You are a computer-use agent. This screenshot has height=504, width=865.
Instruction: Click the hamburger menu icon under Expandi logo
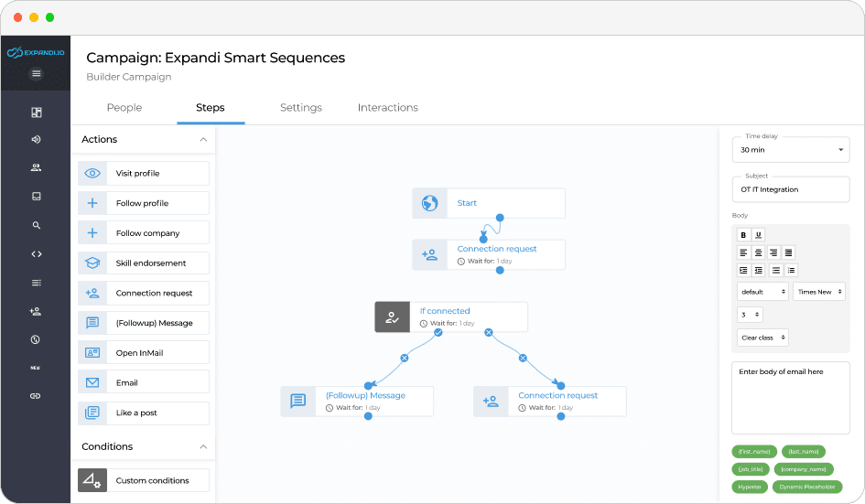click(x=36, y=74)
